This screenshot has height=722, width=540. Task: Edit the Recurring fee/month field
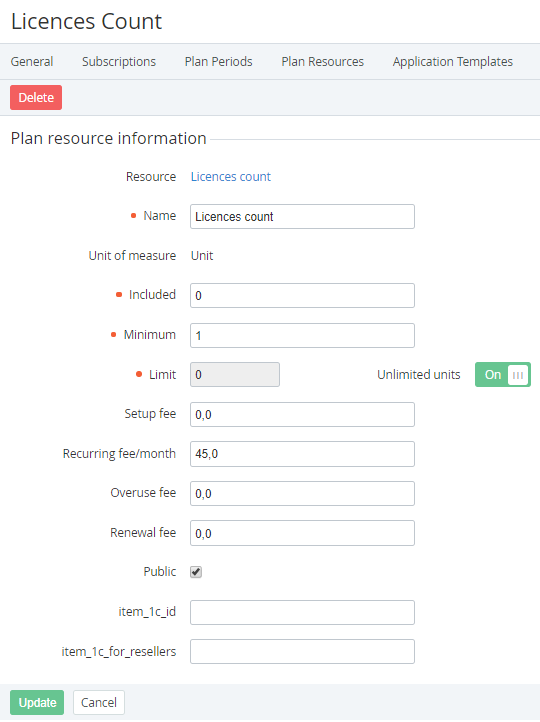302,454
